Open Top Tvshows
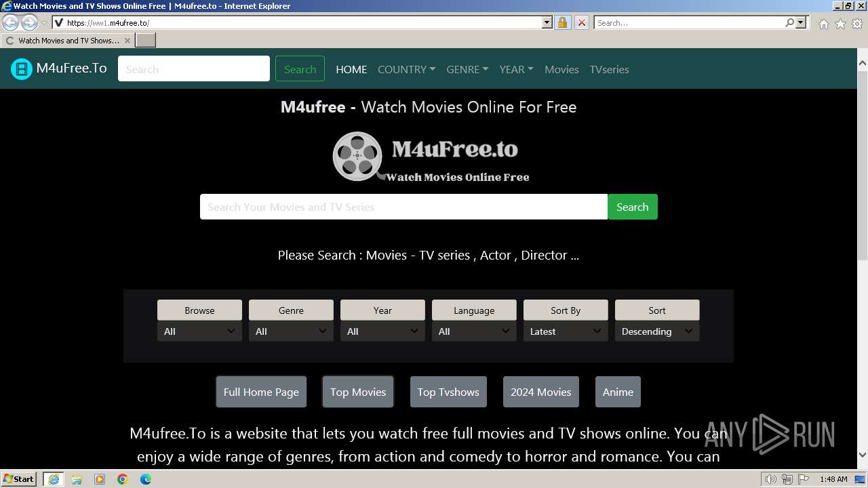Viewport: 868px width, 488px height. [x=448, y=392]
